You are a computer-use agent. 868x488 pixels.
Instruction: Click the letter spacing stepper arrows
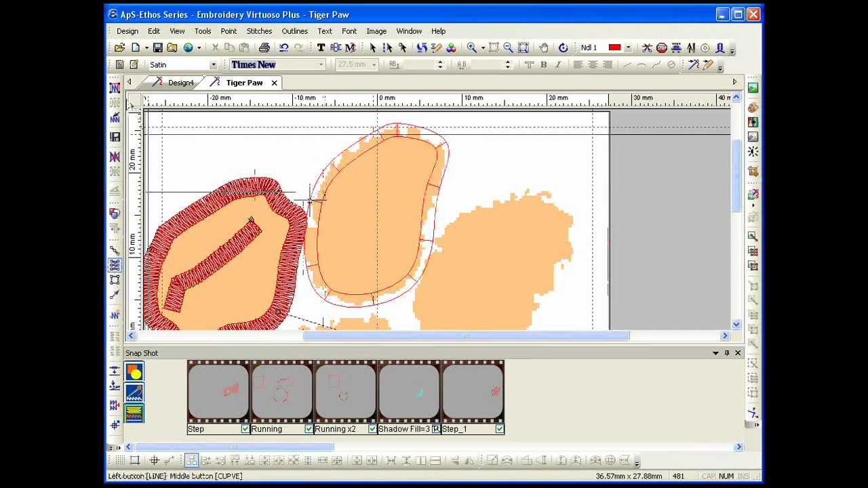(507, 65)
